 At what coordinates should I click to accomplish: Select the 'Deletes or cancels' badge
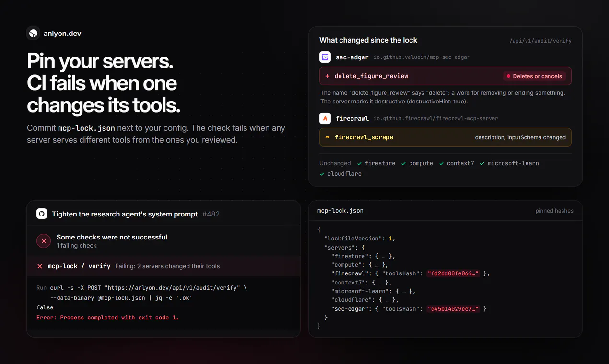[x=534, y=76]
